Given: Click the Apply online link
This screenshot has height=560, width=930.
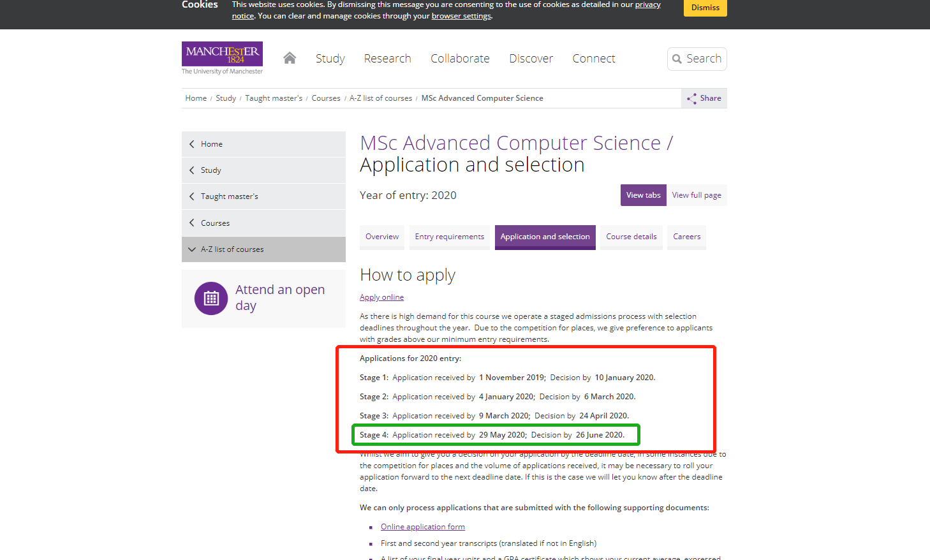Looking at the screenshot, I should click(381, 297).
